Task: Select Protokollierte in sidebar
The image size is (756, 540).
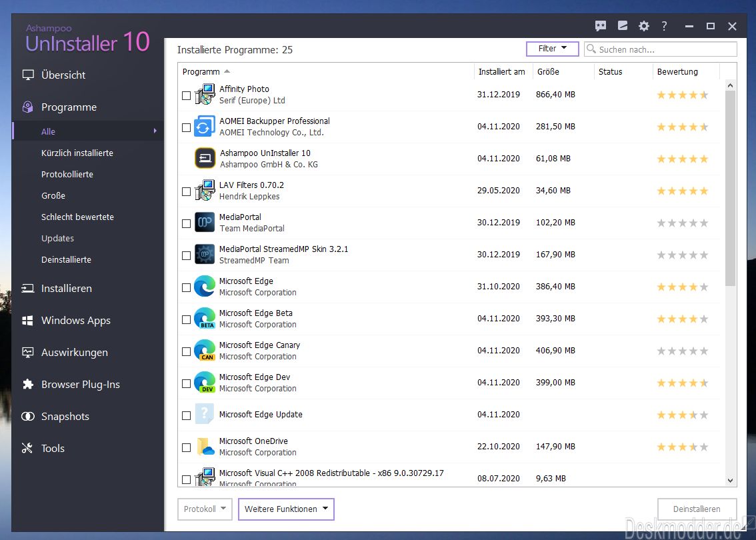Action: tap(67, 174)
